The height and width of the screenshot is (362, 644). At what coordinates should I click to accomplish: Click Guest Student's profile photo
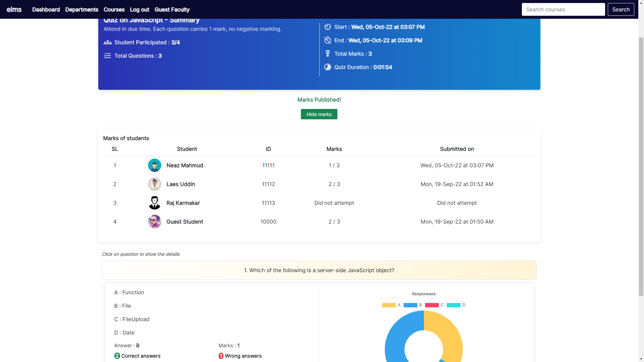click(155, 222)
